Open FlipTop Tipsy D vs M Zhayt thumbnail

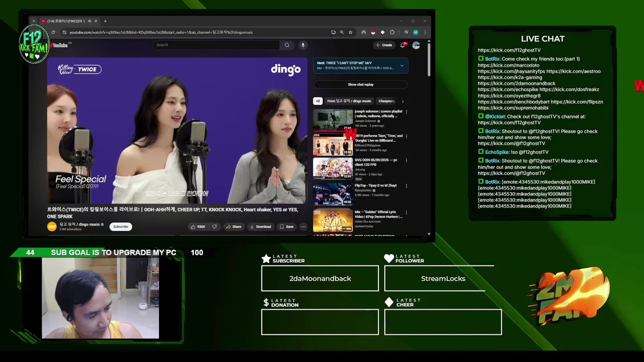pyautogui.click(x=333, y=194)
